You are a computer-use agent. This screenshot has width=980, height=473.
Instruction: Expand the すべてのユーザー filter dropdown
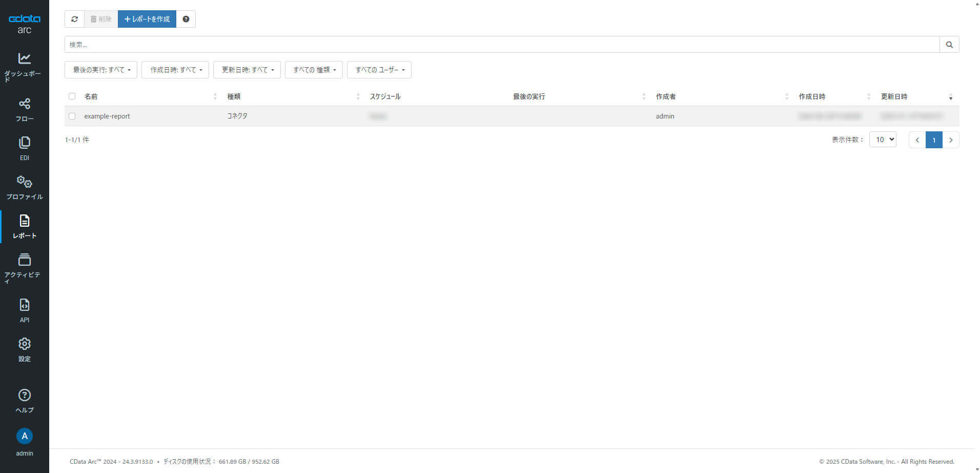[379, 70]
